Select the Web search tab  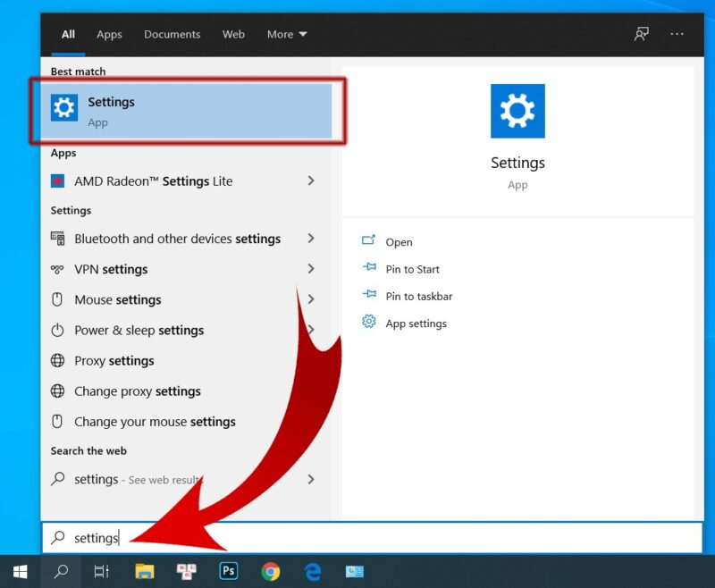click(233, 34)
